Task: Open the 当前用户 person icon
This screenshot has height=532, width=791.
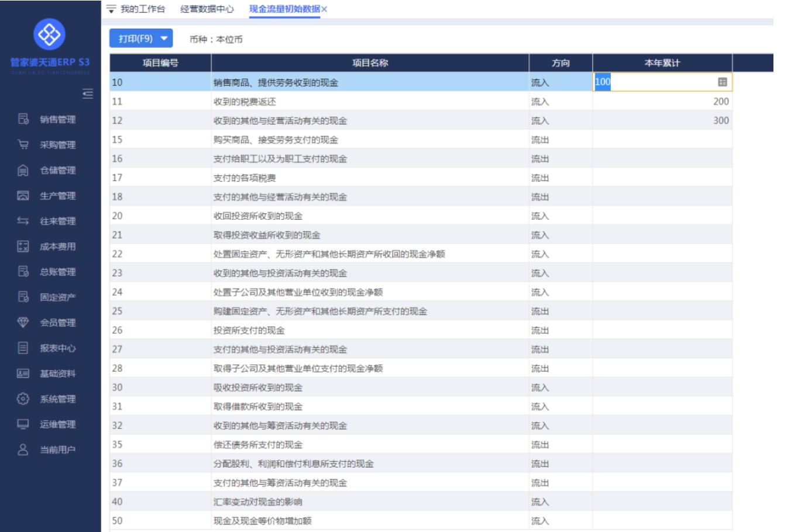Action: [23, 450]
